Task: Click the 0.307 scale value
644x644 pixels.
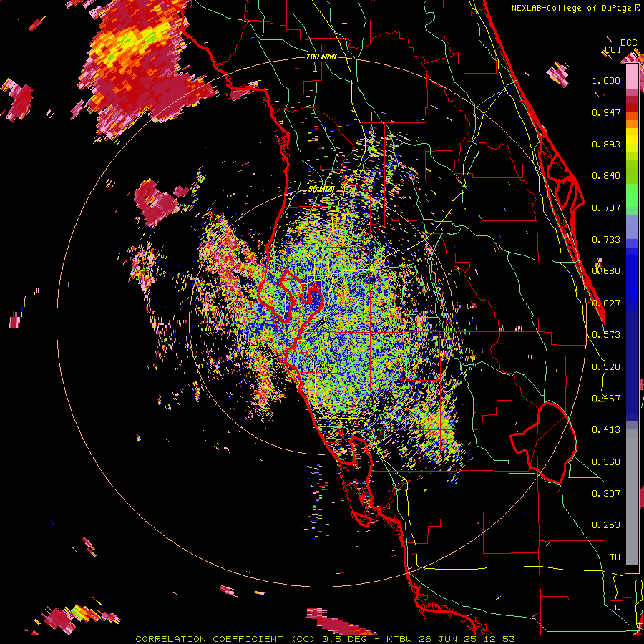Action: [606, 494]
